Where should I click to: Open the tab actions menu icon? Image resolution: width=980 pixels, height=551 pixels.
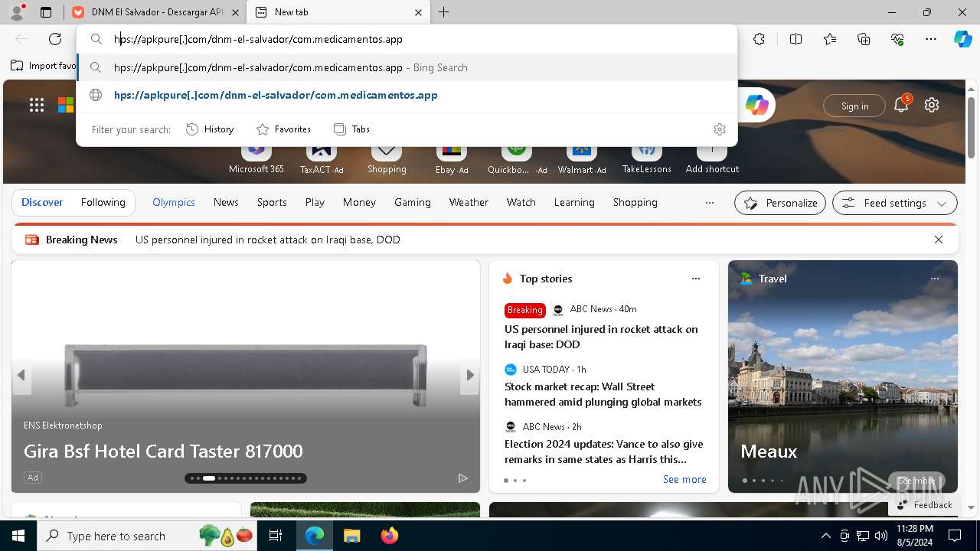pyautogui.click(x=46, y=12)
